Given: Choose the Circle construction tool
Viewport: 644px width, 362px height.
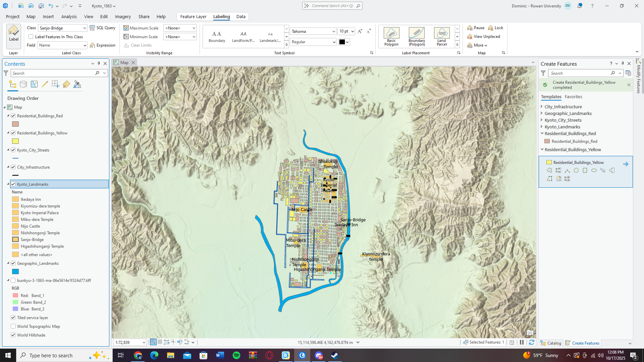Looking at the screenshot, I should [x=576, y=170].
